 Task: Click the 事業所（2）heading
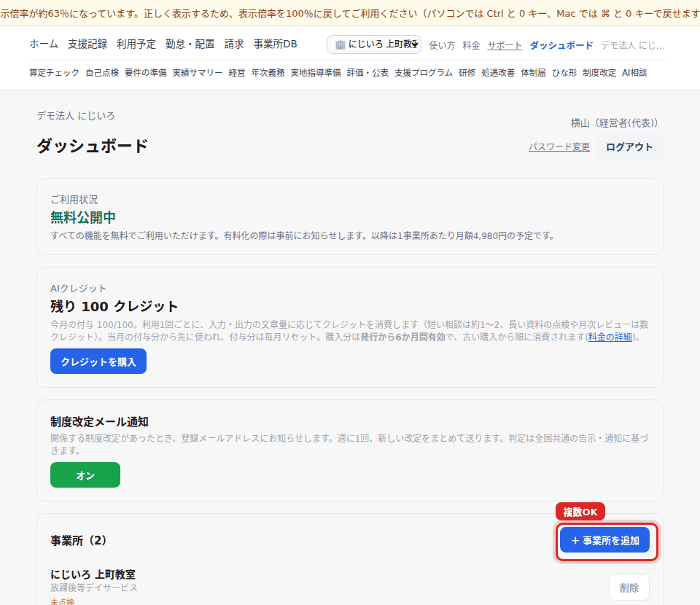[x=79, y=540]
